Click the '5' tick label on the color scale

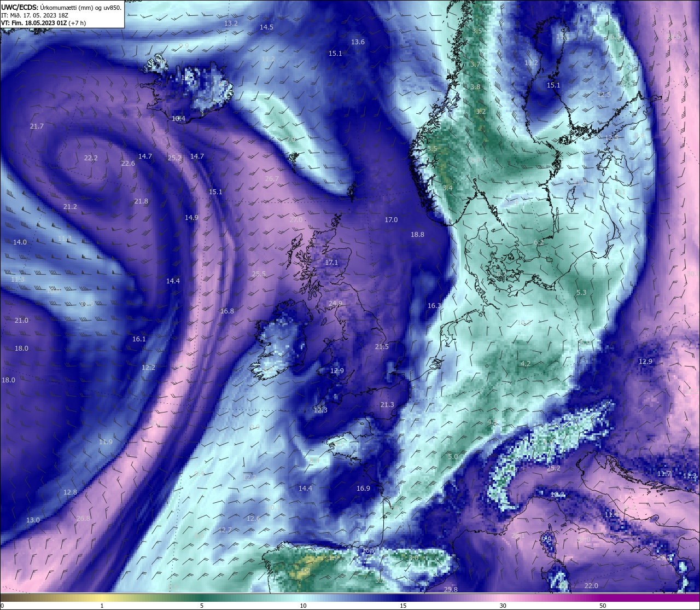202,606
